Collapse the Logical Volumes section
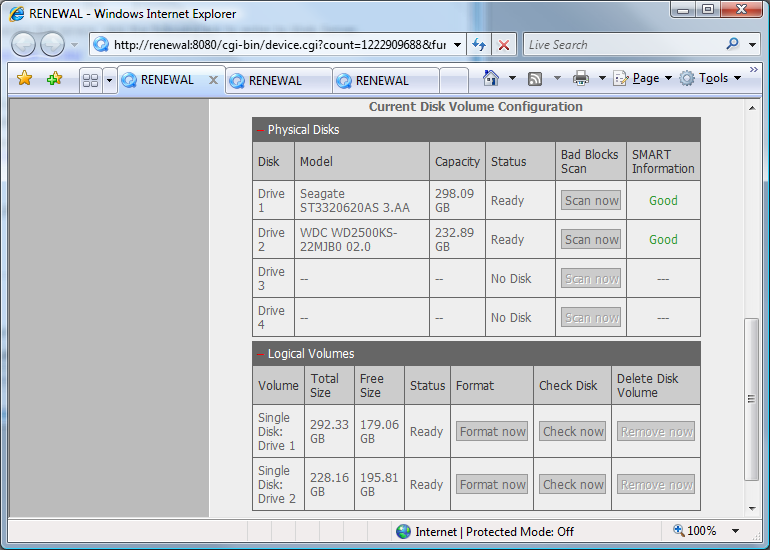The height and width of the screenshot is (550, 770). point(260,354)
